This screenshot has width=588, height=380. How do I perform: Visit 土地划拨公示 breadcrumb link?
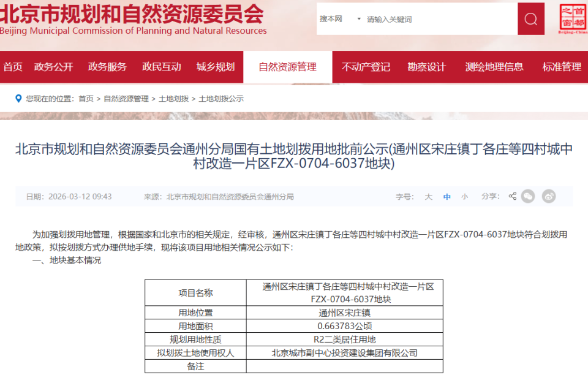click(221, 97)
